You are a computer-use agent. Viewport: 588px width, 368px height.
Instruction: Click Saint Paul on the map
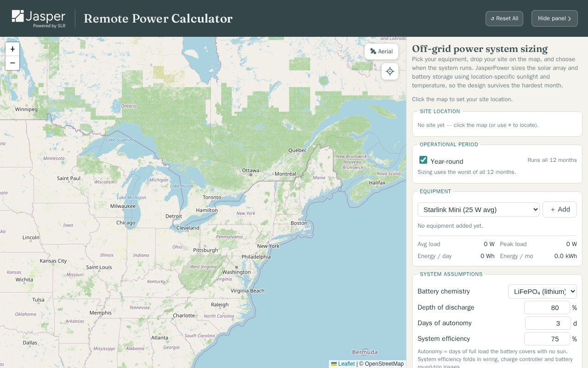click(x=69, y=178)
